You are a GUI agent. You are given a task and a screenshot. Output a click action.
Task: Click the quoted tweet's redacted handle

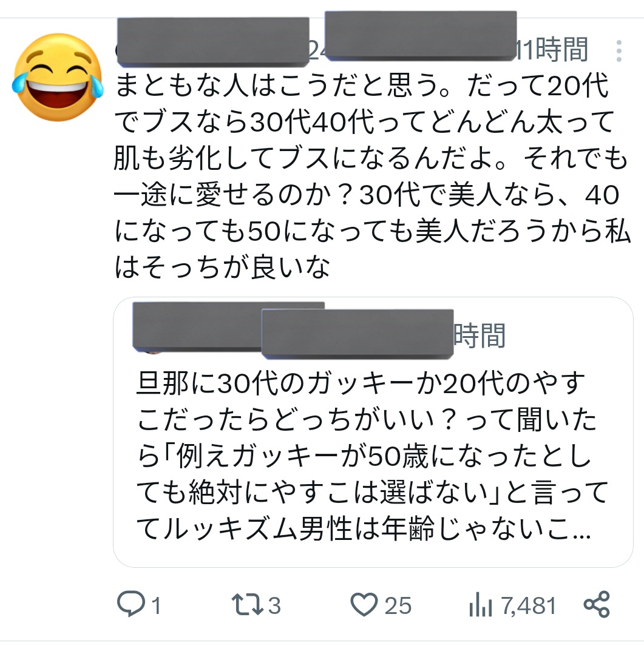coord(358,334)
